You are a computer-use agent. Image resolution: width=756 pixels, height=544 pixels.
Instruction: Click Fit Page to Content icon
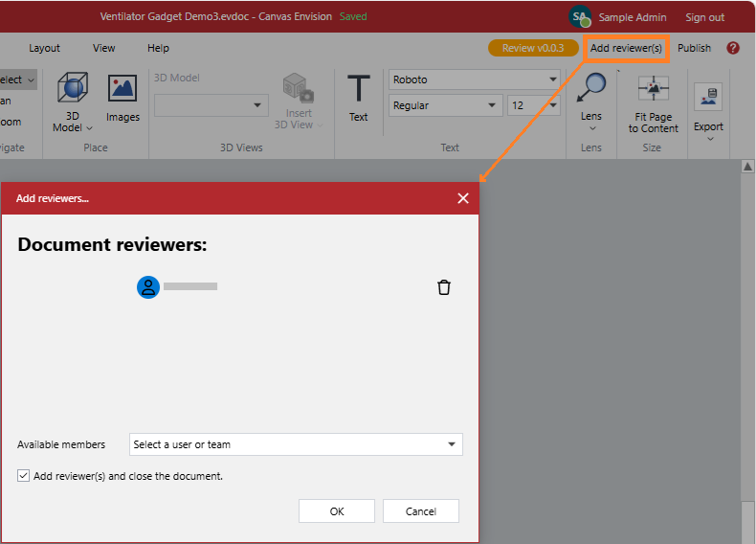pos(654,88)
